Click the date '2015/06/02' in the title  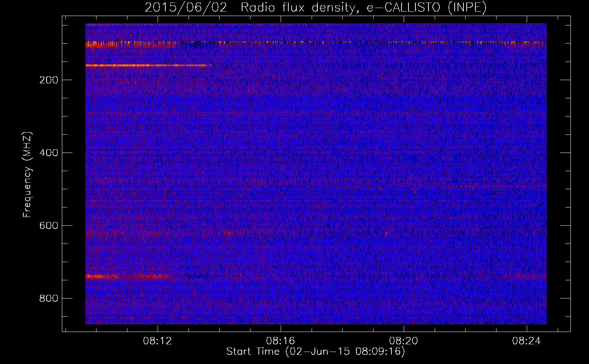(186, 7)
